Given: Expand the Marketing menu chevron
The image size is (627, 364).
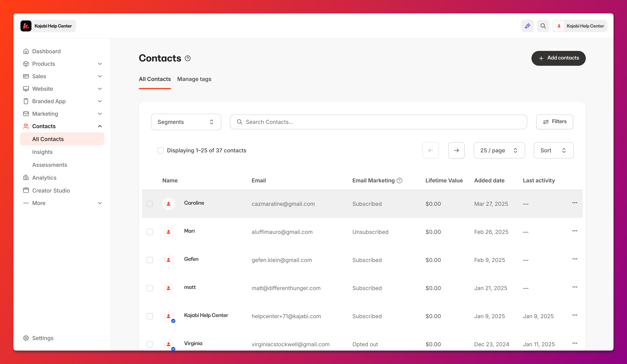Looking at the screenshot, I should pos(100,114).
